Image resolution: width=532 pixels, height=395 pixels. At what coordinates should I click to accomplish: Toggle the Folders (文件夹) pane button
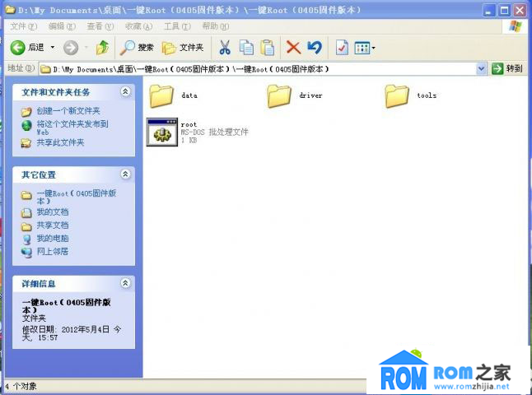click(x=183, y=48)
